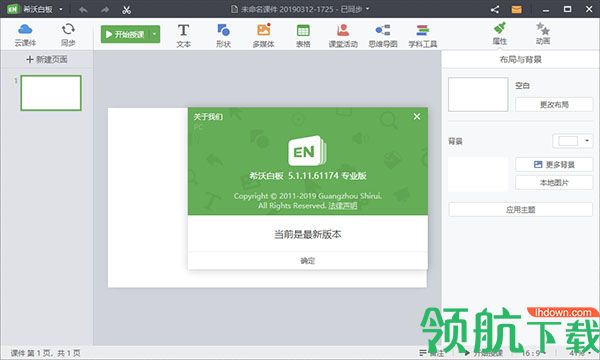The image size is (600, 360).
Task: Click the undo arrow in title bar
Action: (x=83, y=10)
